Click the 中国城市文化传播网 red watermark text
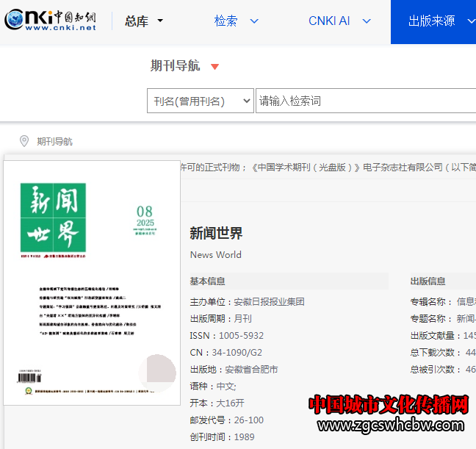The image size is (476, 449). pos(388,405)
